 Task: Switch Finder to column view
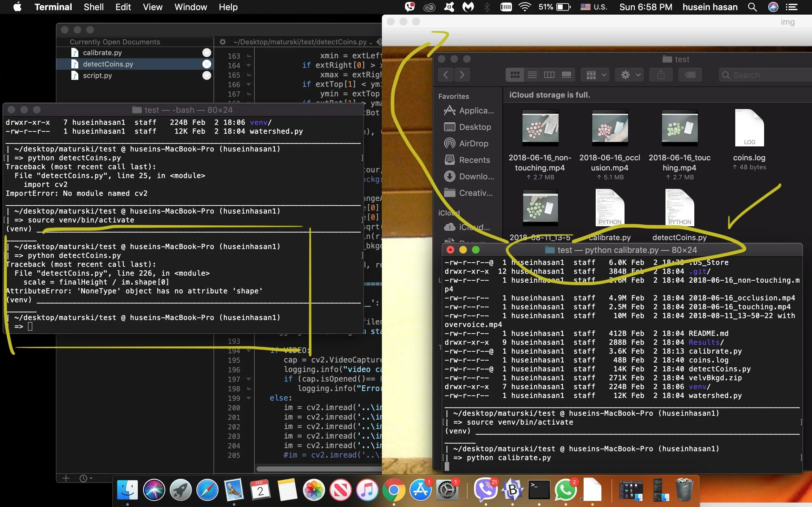tap(549, 75)
